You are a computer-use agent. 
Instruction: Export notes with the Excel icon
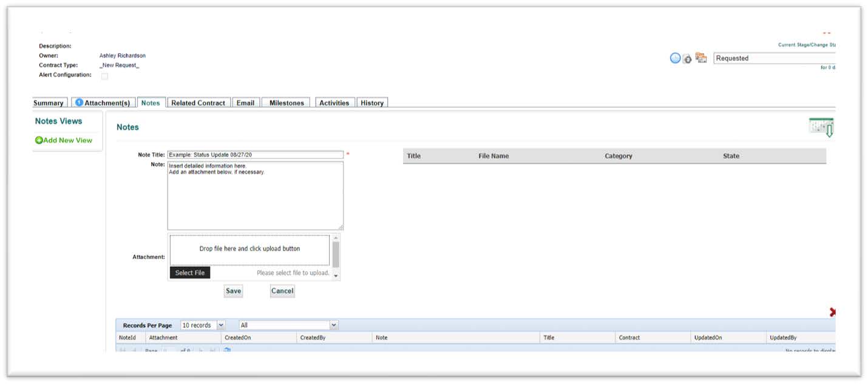pos(821,127)
